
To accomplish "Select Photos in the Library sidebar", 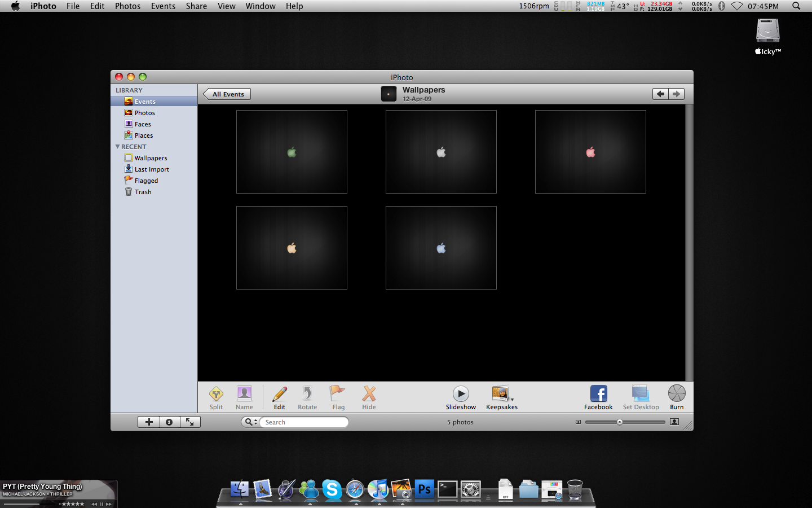I will pyautogui.click(x=154, y=113).
